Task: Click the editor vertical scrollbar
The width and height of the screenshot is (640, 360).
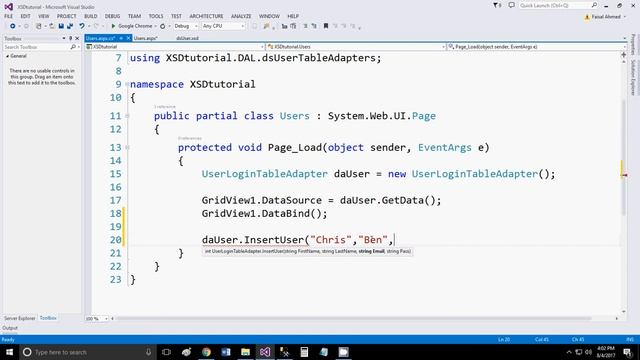Action: pyautogui.click(x=623, y=157)
